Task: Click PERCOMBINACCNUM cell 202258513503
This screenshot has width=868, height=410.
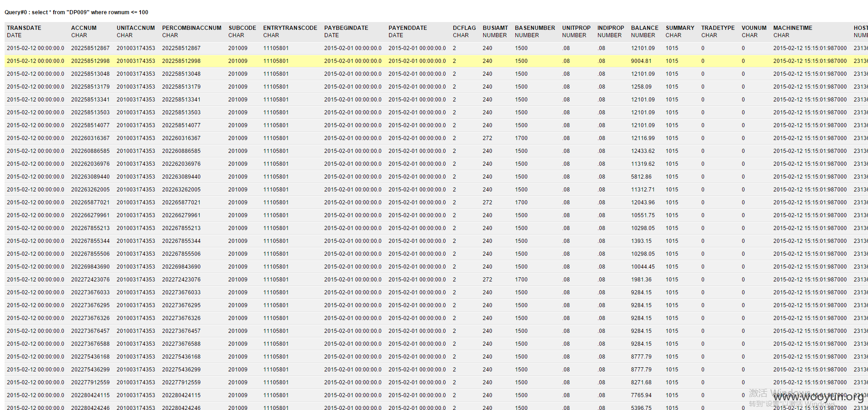Action: tap(181, 112)
